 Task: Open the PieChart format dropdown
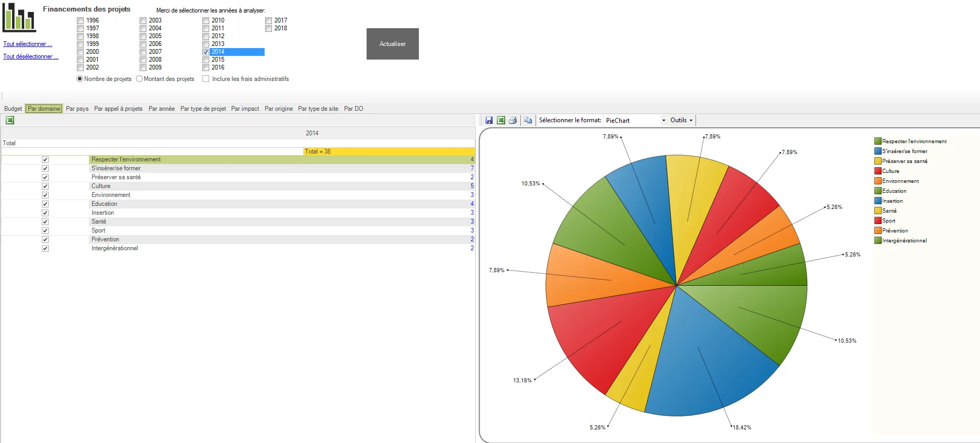coord(636,120)
